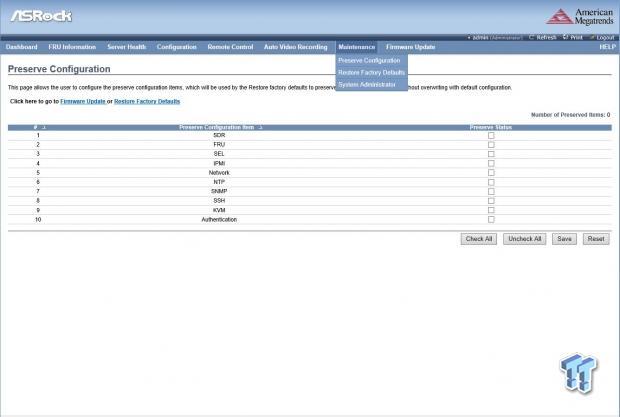The image size is (620, 417).
Task: Click the Preserve Status column header
Action: (491, 127)
